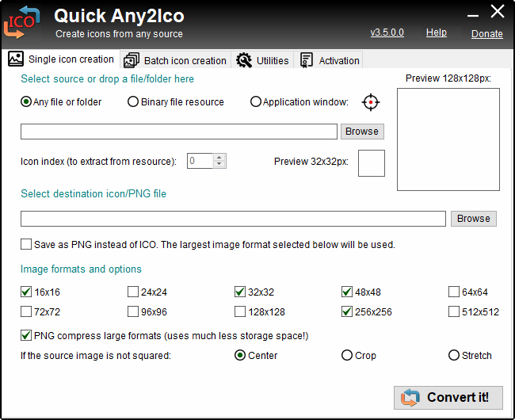Image resolution: width=515 pixels, height=420 pixels.
Task: Click the source file path field
Action: pos(179,132)
